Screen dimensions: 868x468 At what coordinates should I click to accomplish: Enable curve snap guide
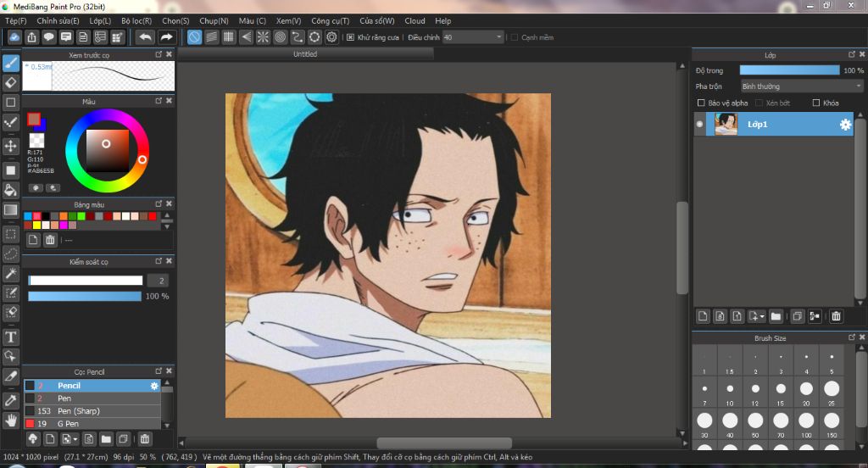point(298,37)
